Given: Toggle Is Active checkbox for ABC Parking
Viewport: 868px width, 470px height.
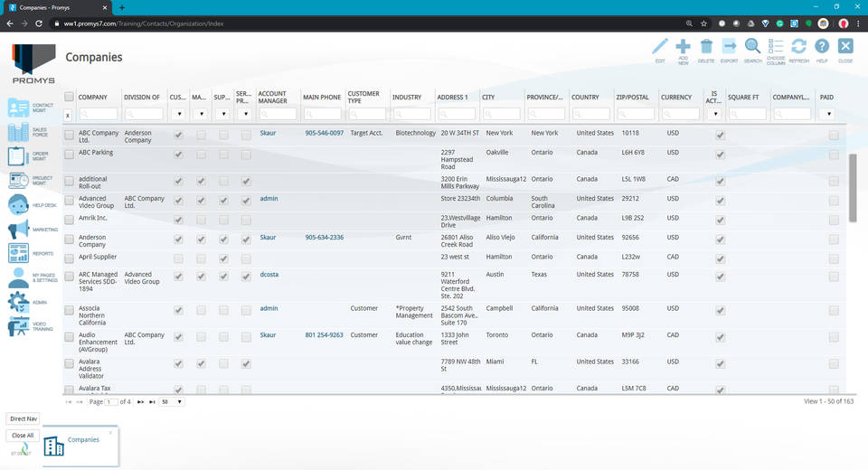Looking at the screenshot, I should click(x=721, y=155).
